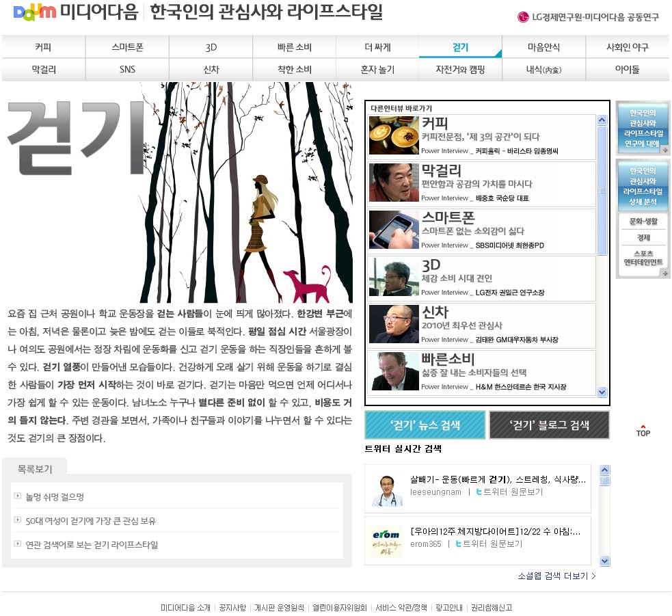Open the 신차 navigation tab
The height and width of the screenshot is (616, 672).
coord(211,70)
